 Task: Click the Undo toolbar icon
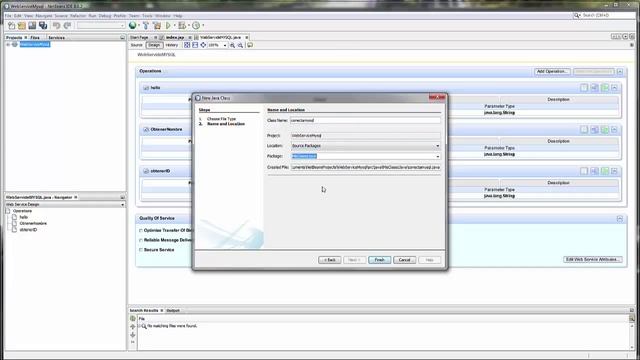[x=56, y=26]
